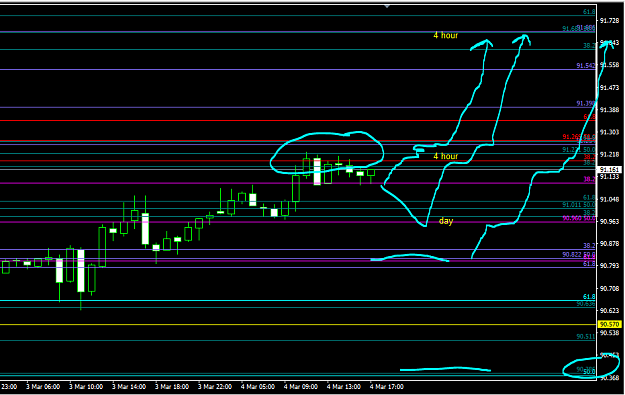Click the 91.558 price axis label
Viewport: 625px width, 395px height.
(609, 65)
